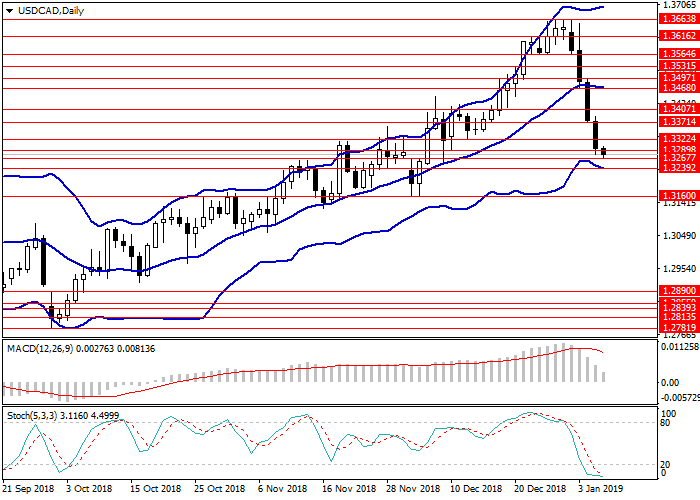Open the chart menu arrow beside USDCAD,Daily
Screen dimensions: 700x500
pos(9,11)
